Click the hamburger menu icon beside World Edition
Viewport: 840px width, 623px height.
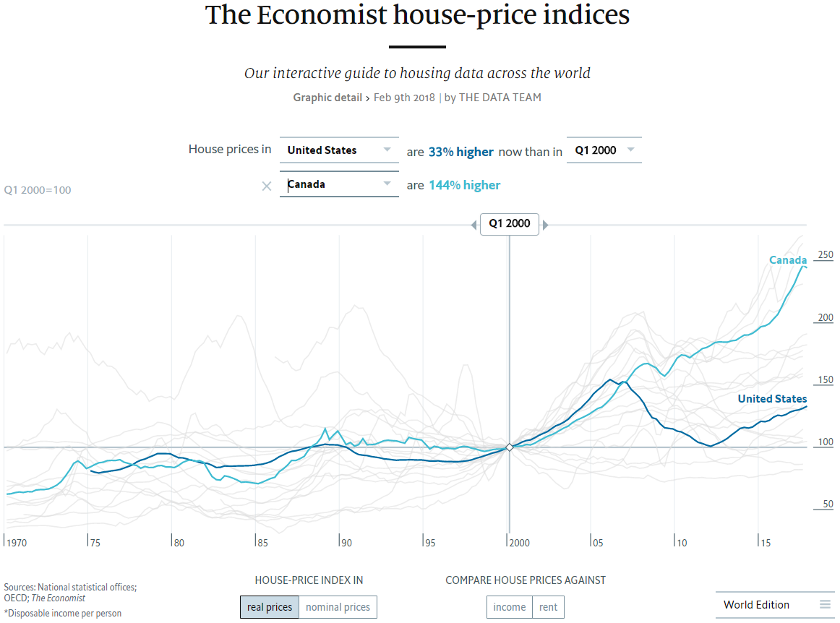tap(825, 605)
